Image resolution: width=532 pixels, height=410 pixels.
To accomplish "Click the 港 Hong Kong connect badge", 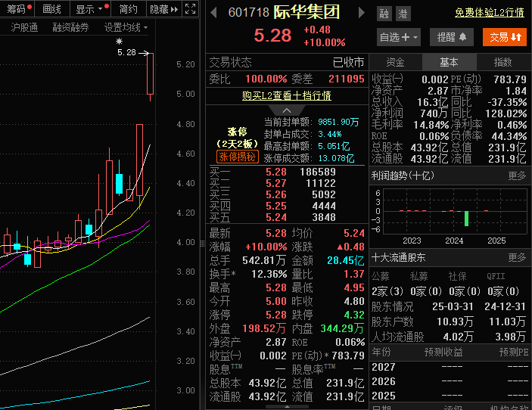I will (x=403, y=14).
